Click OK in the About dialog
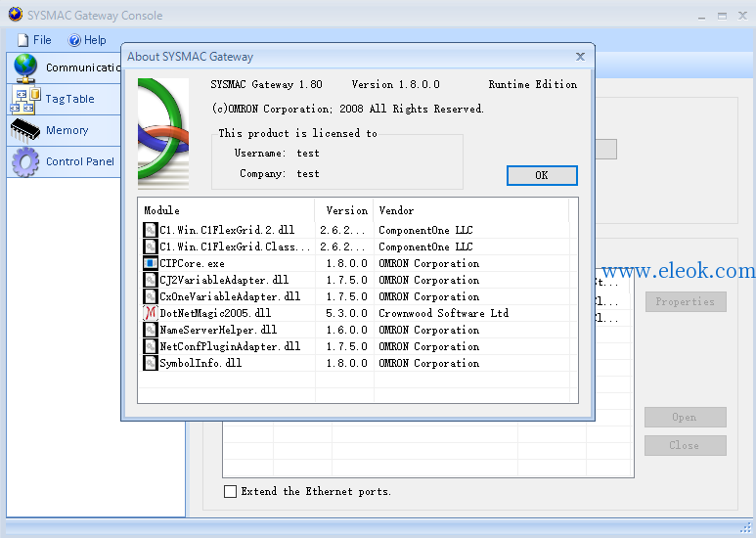 [542, 175]
